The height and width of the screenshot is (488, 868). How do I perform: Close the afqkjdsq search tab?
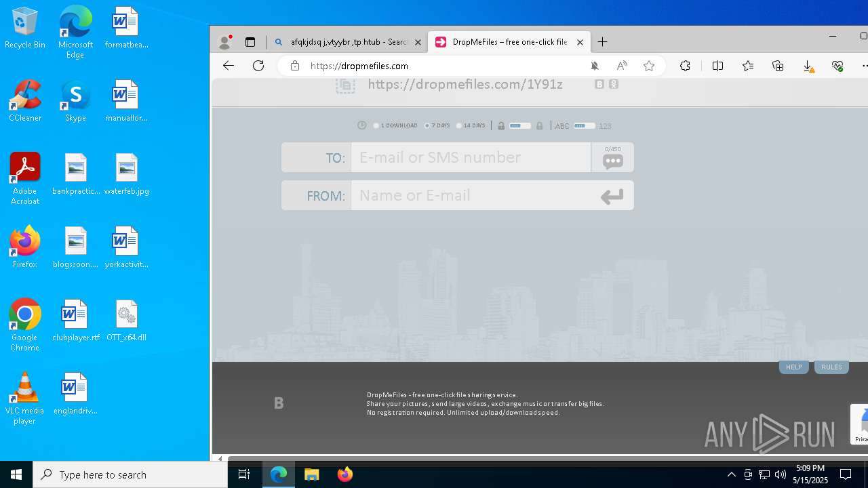[418, 42]
